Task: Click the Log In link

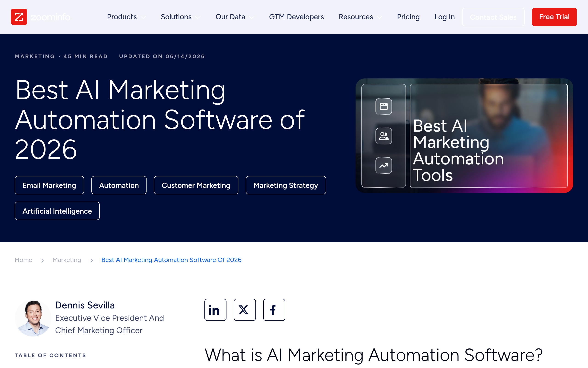Action: pos(444,17)
